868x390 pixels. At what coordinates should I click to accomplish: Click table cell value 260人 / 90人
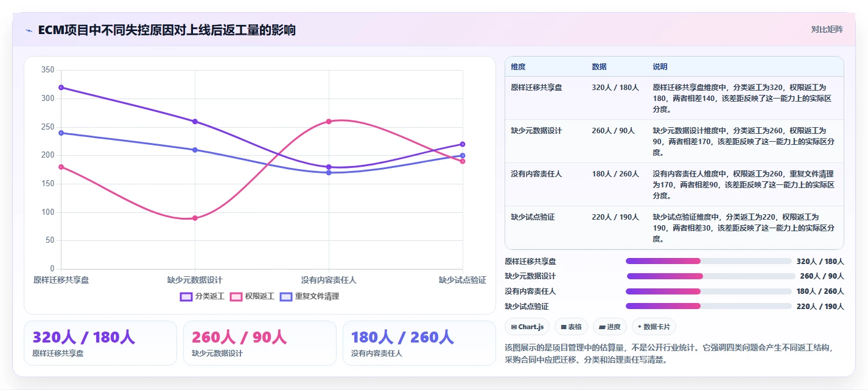(613, 131)
